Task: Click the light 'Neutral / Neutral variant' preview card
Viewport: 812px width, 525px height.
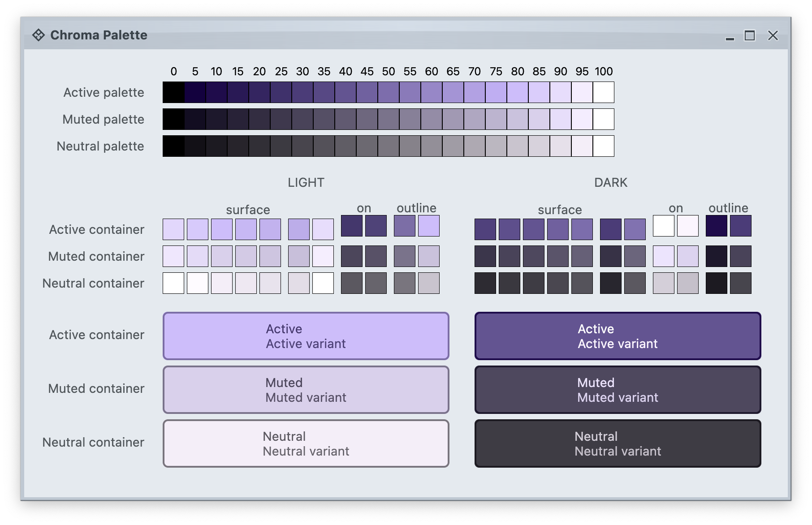Action: [x=306, y=443]
